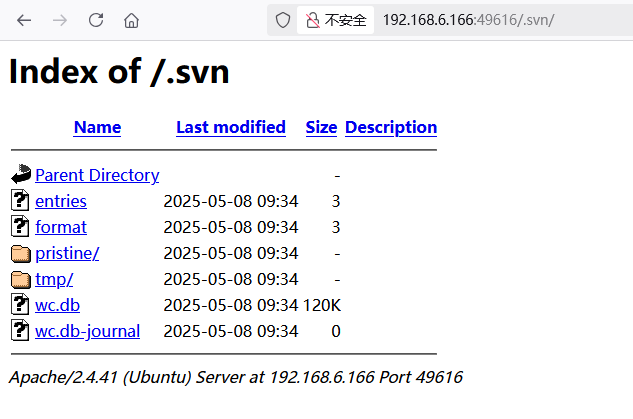Click the browser back arrow button
The image size is (633, 419).
tap(25, 20)
